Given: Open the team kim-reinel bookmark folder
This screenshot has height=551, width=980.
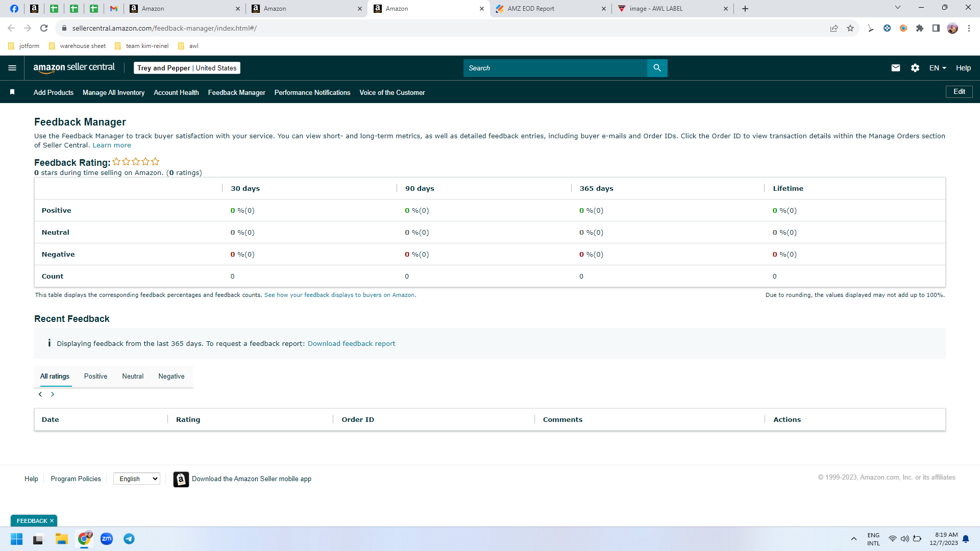Looking at the screenshot, I should (x=142, y=46).
